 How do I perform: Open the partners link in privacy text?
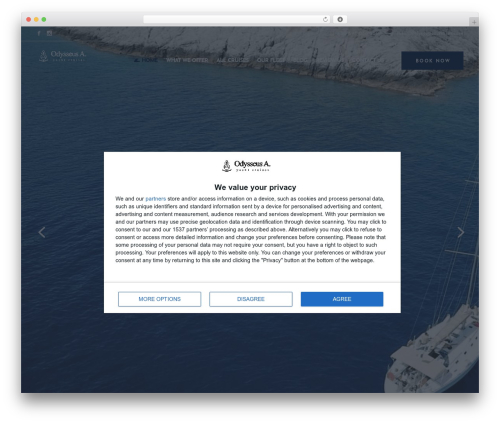[155, 199]
